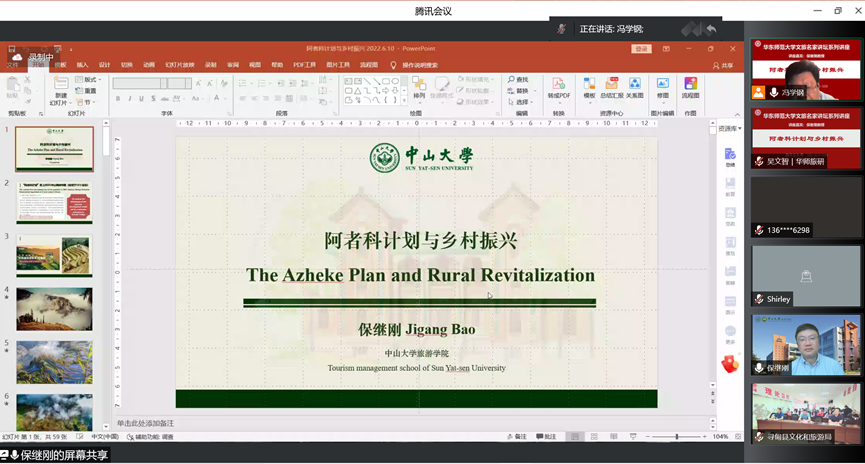Toggle text Shadow (S) formatting
The width and height of the screenshot is (865, 464).
[153, 98]
